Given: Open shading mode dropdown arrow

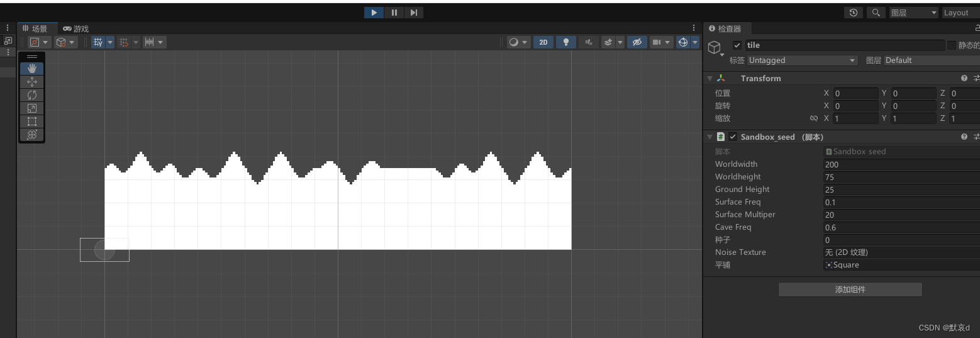Looking at the screenshot, I should [526, 42].
